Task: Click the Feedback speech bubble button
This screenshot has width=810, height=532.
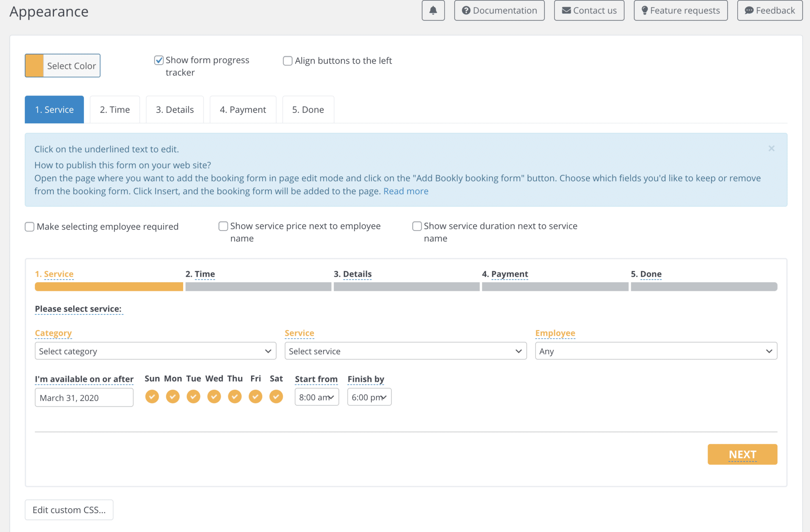Action: [x=770, y=11]
